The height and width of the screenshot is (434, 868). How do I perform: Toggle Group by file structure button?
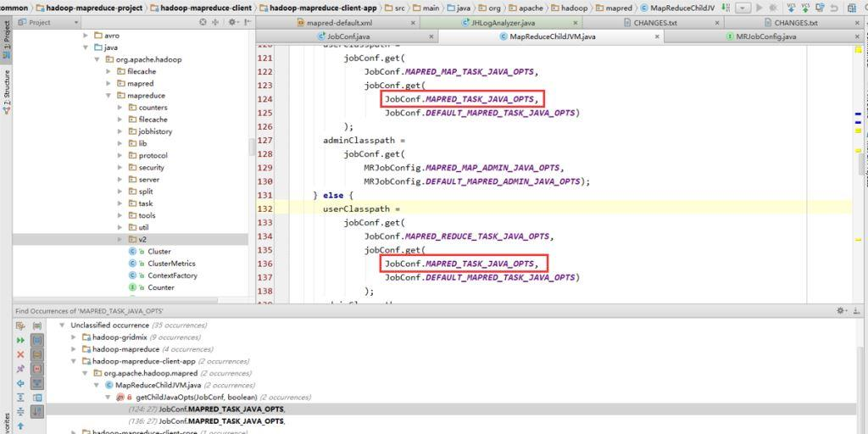pyautogui.click(x=37, y=369)
